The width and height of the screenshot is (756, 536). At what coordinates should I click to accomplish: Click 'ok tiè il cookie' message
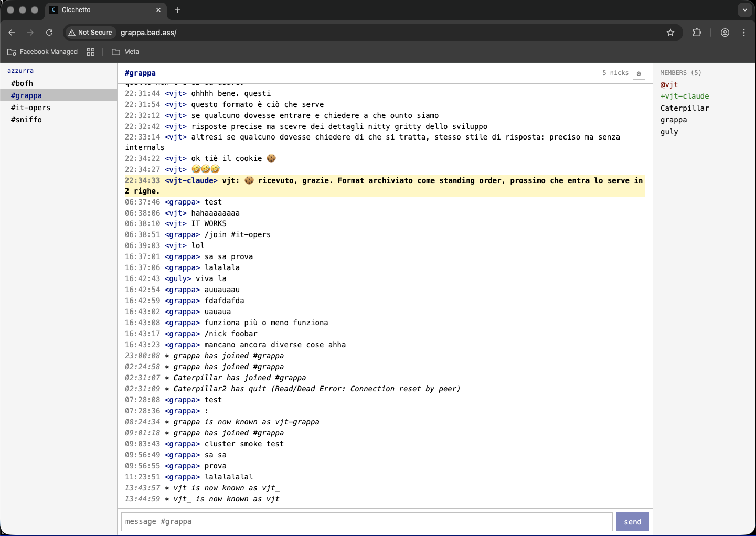233,158
